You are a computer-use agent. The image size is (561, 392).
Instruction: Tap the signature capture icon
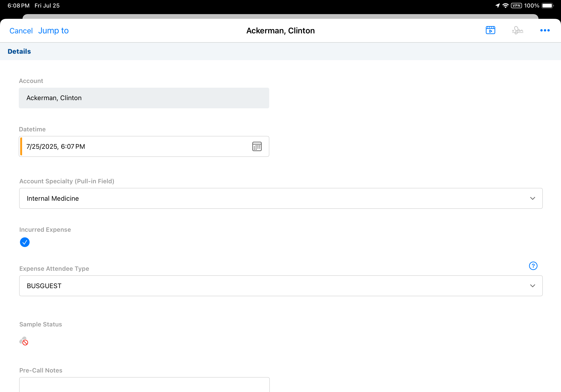coord(518,30)
